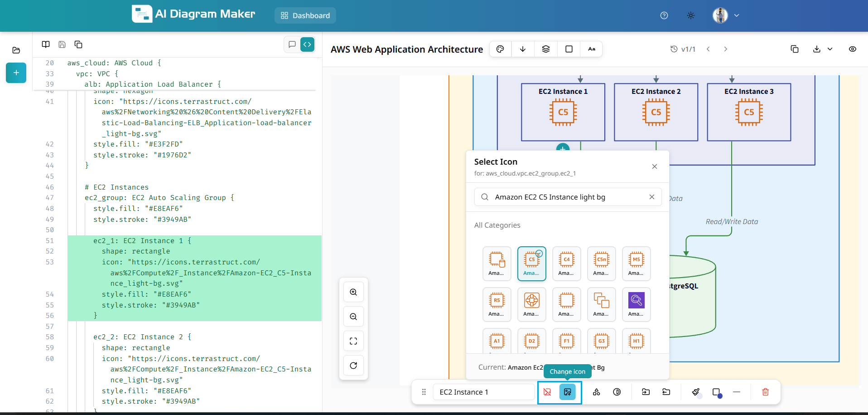Open the theme palette icon beside title
Screen dimensions: 868x415
[x=500, y=49]
